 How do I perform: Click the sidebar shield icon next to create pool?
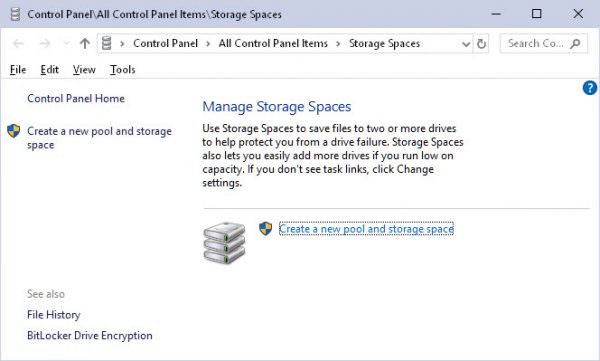coord(13,131)
